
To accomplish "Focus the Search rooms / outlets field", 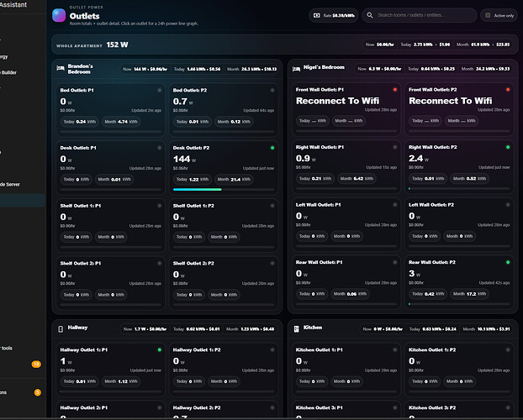I will tap(420, 15).
